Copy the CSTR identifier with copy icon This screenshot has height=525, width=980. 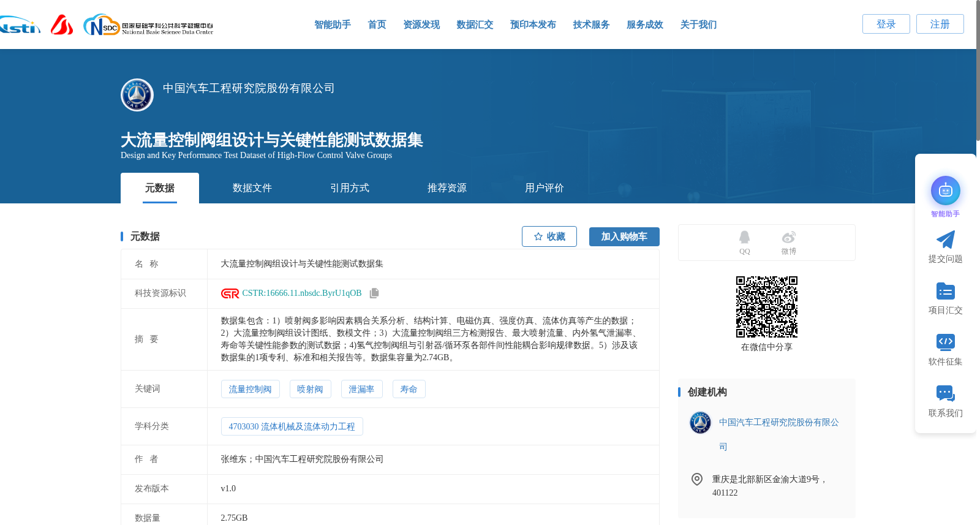374,293
